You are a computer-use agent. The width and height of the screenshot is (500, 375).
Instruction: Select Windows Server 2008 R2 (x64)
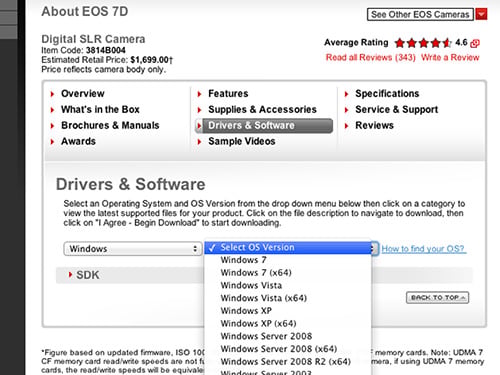pyautogui.click(x=288, y=361)
